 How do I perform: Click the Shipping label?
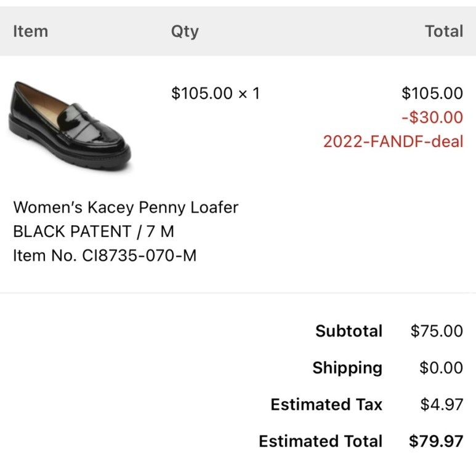[x=347, y=368]
